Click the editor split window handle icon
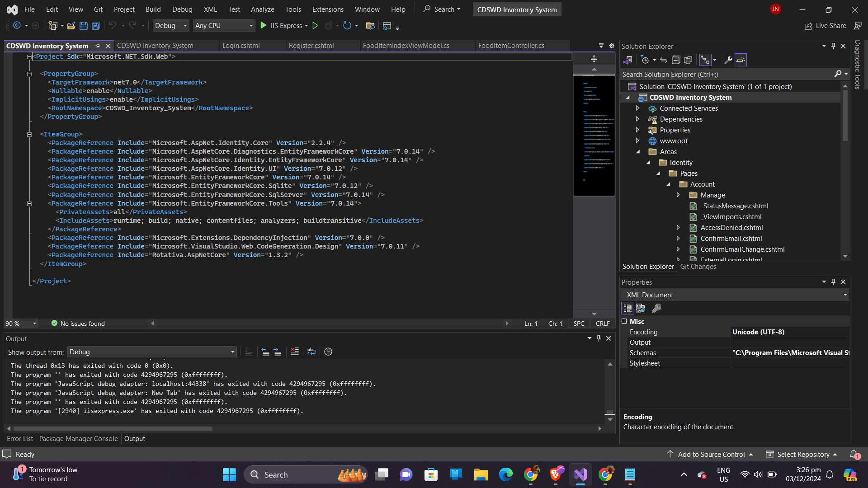This screenshot has height=488, width=868. (594, 59)
